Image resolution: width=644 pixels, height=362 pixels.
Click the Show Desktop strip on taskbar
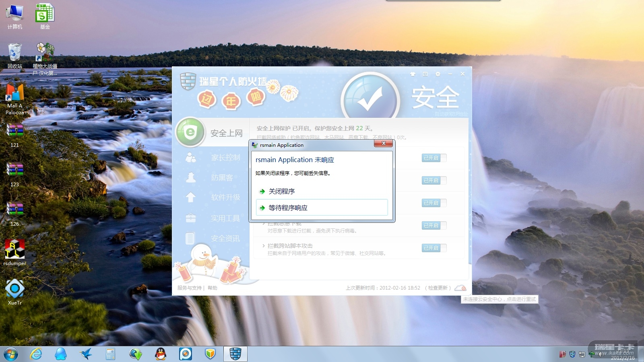[x=641, y=354]
